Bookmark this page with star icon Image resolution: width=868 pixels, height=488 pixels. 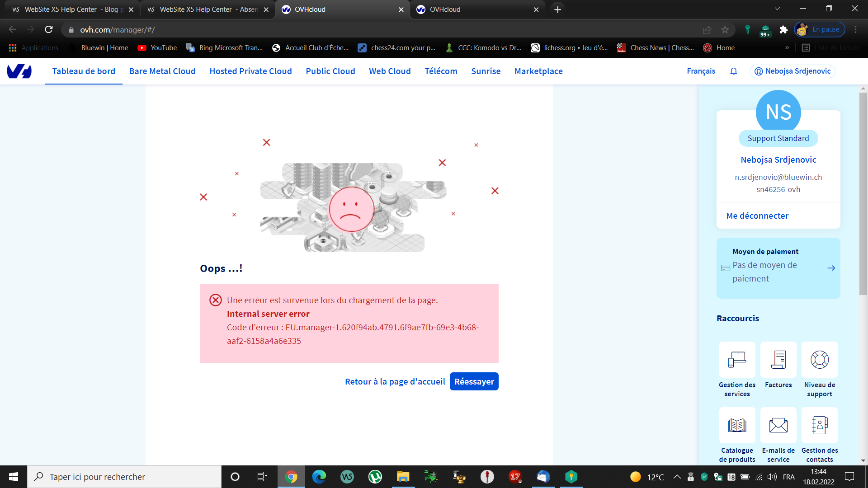coord(725,30)
